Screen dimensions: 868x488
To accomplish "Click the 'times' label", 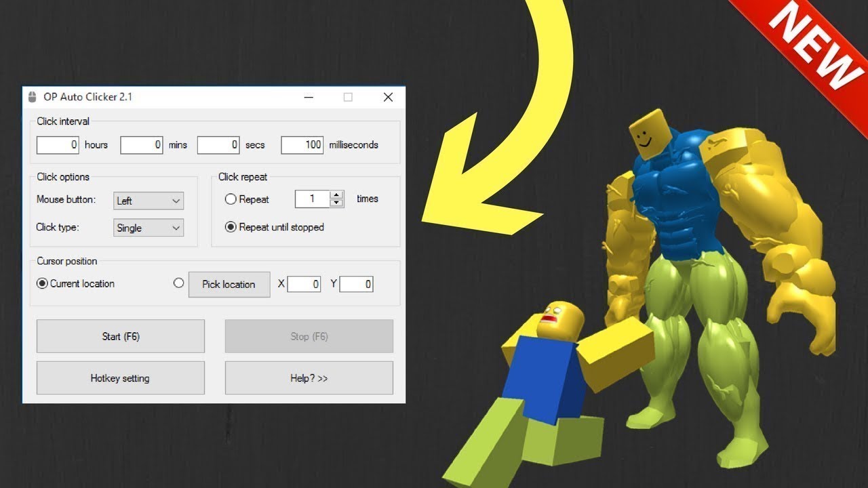I will point(368,199).
